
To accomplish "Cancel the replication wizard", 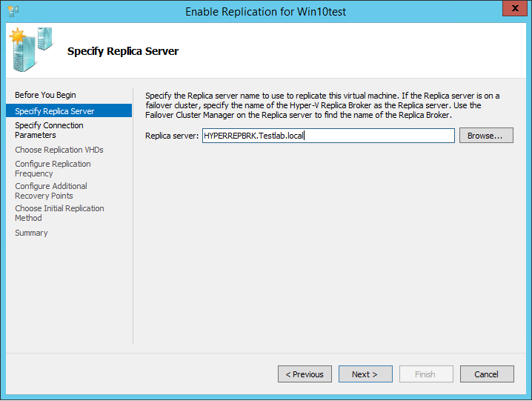I will point(487,374).
